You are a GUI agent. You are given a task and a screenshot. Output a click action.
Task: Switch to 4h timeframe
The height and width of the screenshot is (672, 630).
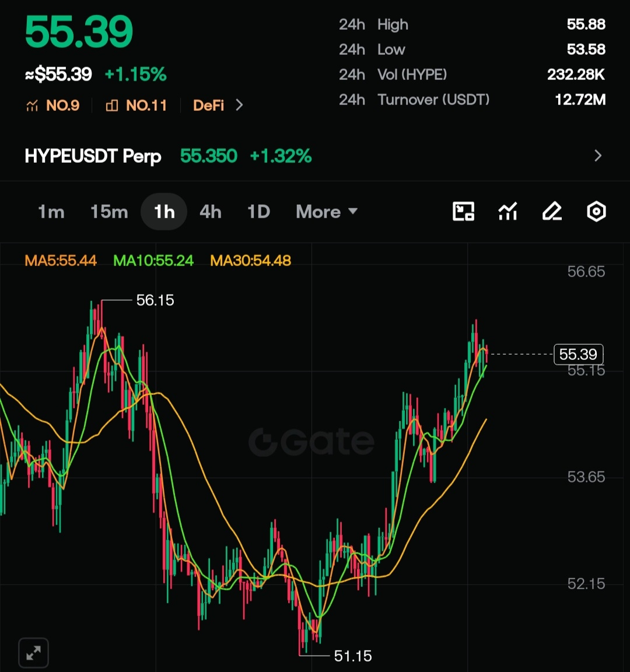pos(211,212)
